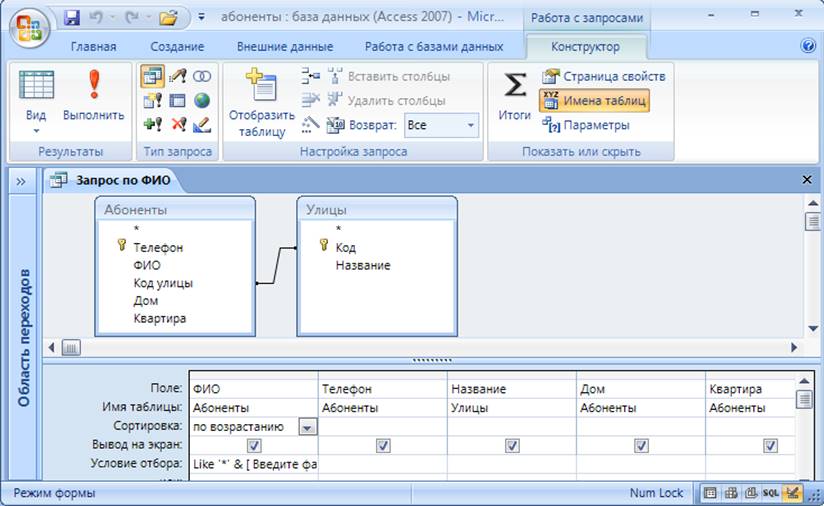
Task: Switch to PivotChart view in status bar
Action: pyautogui.click(x=751, y=493)
